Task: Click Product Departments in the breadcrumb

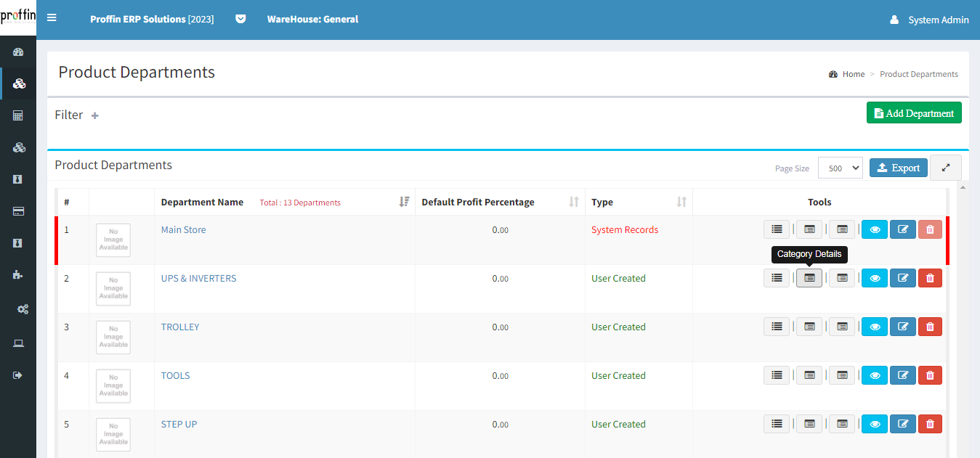Action: pos(919,74)
